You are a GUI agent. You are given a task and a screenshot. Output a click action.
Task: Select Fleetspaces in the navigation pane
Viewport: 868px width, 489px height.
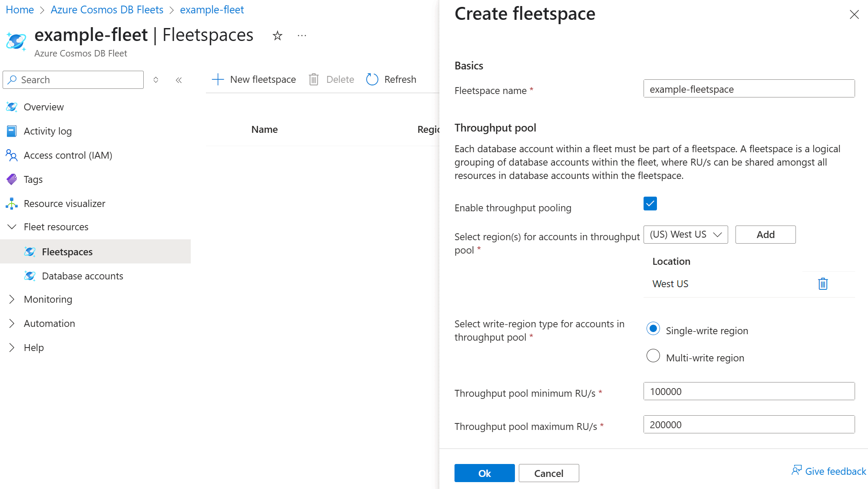pos(67,251)
